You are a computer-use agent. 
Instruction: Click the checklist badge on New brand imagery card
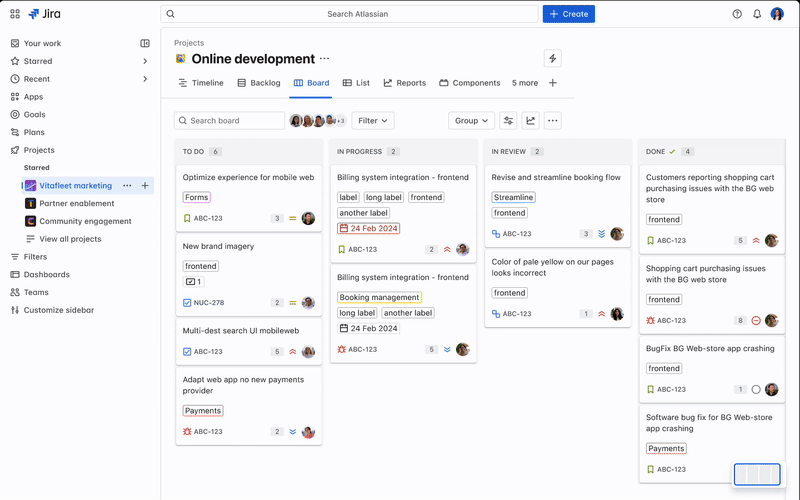193,282
